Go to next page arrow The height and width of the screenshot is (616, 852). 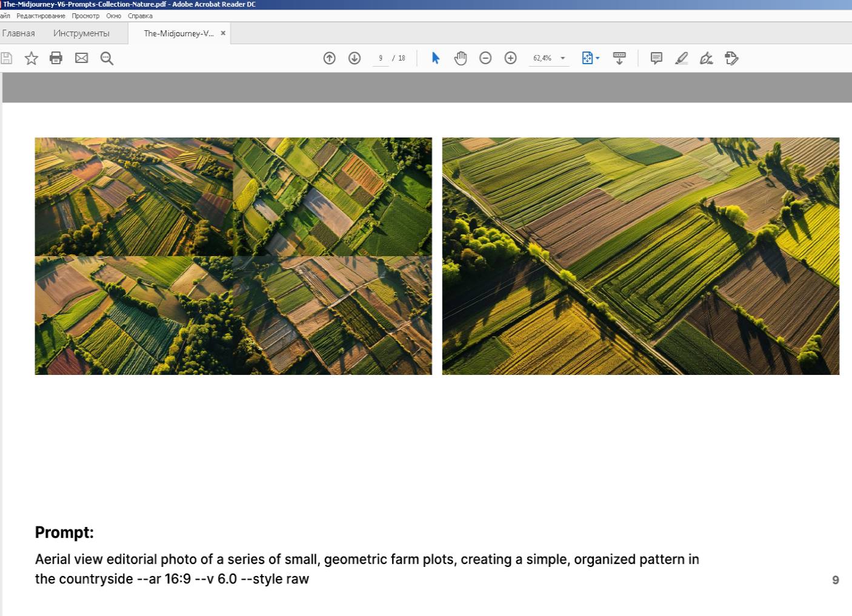tap(354, 58)
